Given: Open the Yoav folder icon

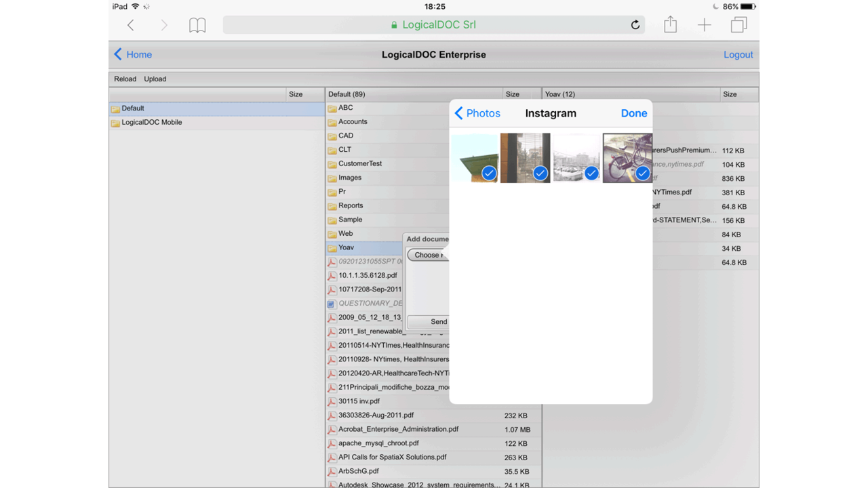Looking at the screenshot, I should coord(332,247).
